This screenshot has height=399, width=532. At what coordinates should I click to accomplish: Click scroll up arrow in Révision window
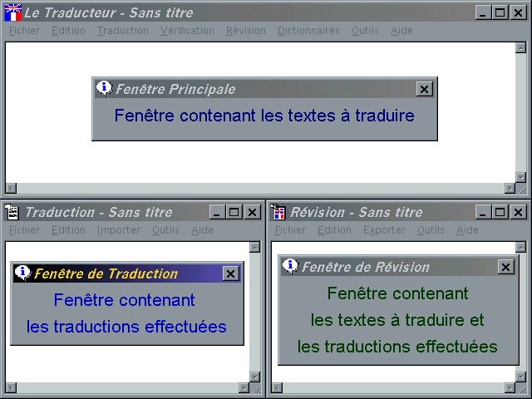(521, 248)
